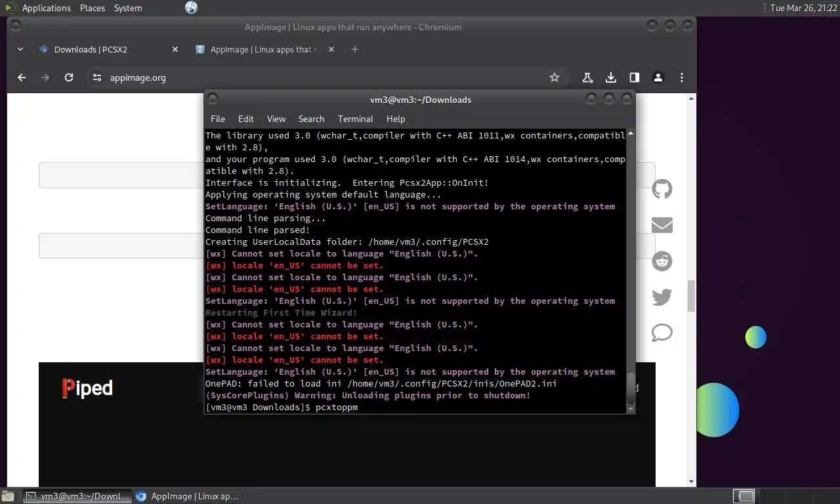Click the second empty box on the webpage
This screenshot has height=504, width=840.
click(x=121, y=245)
